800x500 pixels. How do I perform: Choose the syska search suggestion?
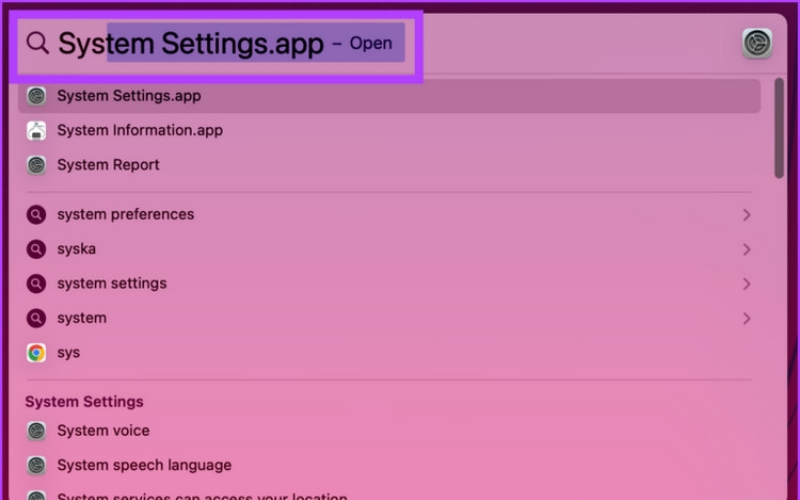[389, 249]
